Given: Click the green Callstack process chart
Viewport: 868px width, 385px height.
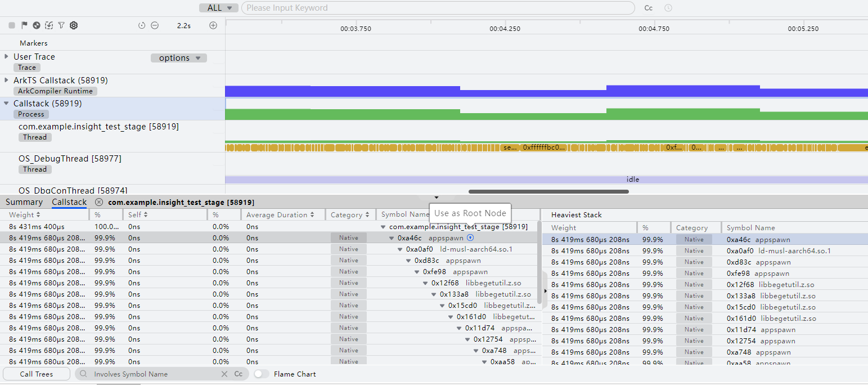Looking at the screenshot, I should (546, 114).
